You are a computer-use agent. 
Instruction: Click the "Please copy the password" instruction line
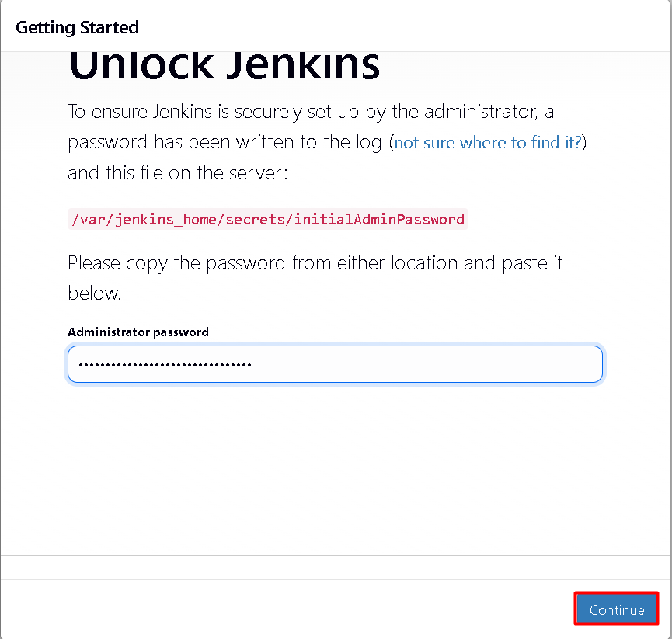tap(177, 262)
